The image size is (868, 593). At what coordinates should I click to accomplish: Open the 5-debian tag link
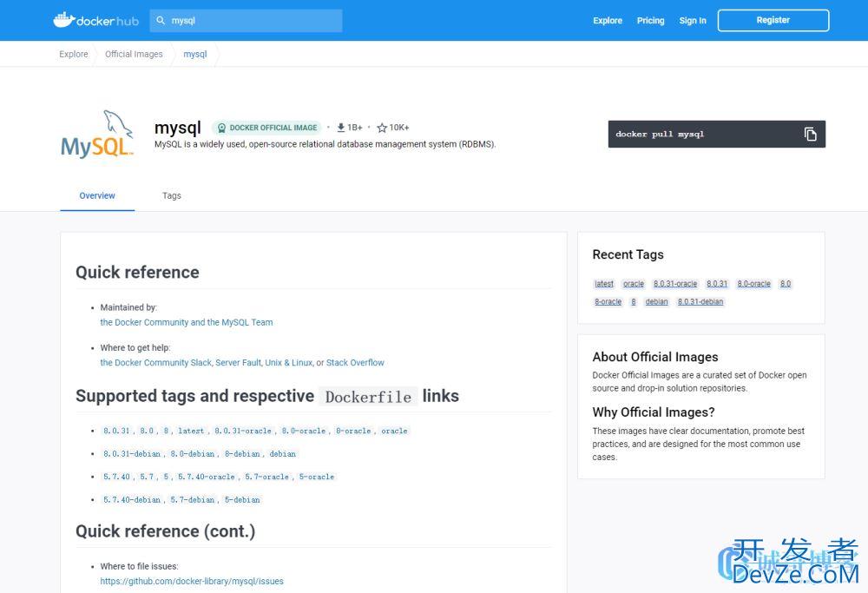[242, 500]
